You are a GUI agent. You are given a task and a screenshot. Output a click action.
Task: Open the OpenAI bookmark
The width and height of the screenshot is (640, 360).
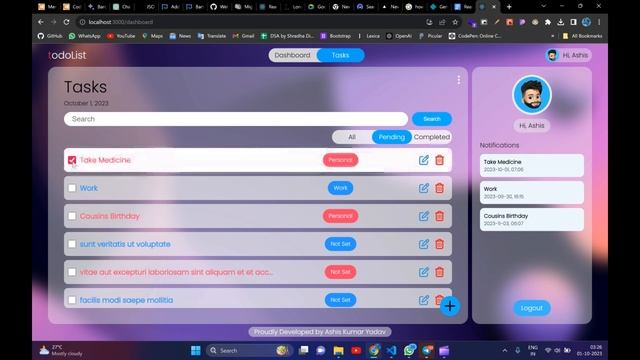click(399, 36)
